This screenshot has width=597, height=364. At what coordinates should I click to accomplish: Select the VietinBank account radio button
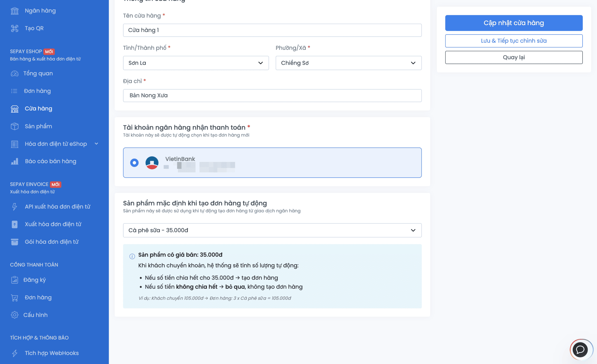(134, 163)
